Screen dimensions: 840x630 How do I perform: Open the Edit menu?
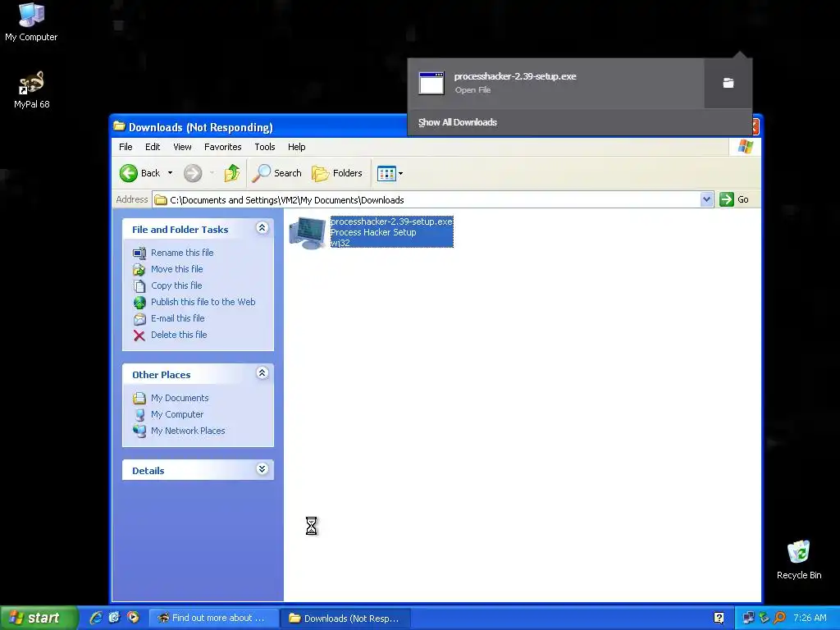tap(153, 147)
